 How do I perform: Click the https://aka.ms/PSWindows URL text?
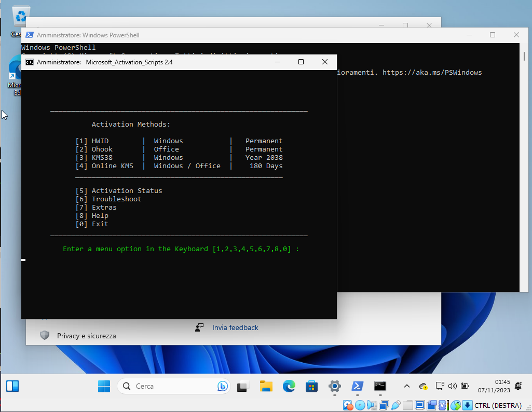click(x=432, y=72)
